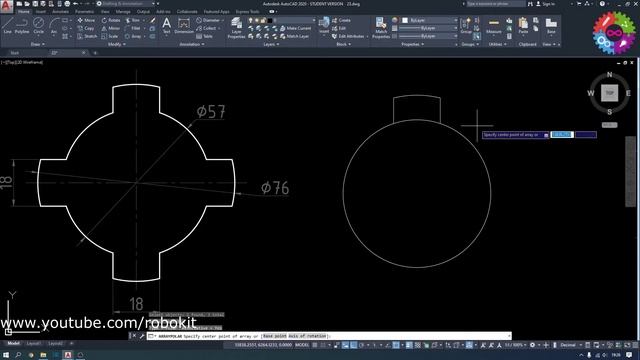Choose the Scale command

(110, 36)
